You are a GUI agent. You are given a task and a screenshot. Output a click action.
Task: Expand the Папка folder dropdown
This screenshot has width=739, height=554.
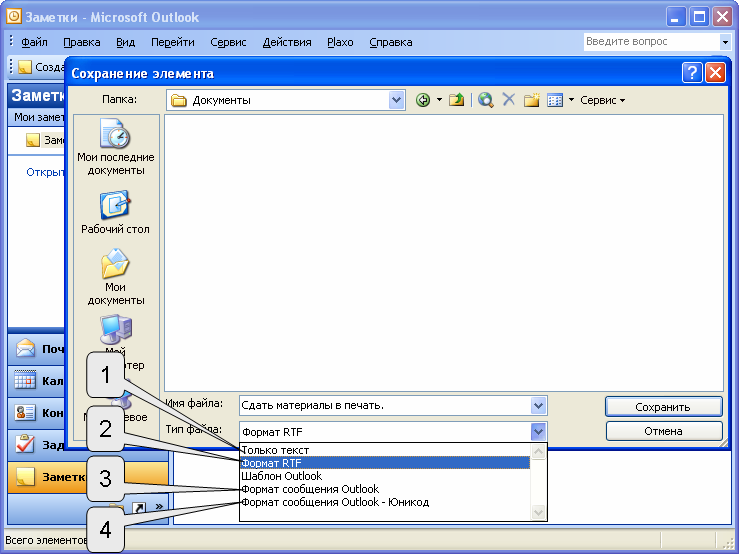pos(397,100)
